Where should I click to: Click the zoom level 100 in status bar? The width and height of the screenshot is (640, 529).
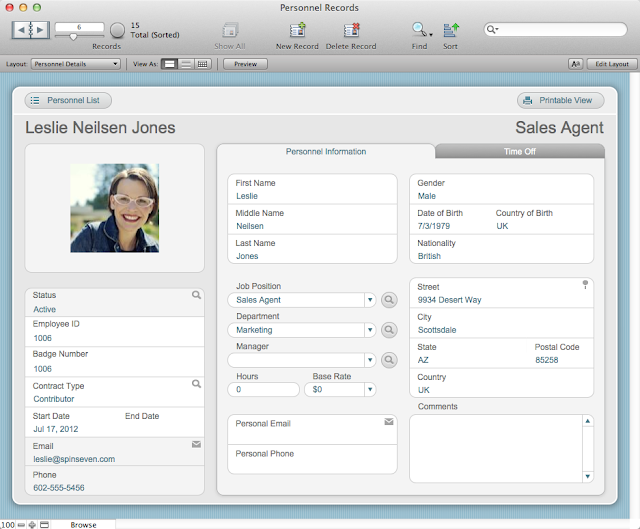click(x=8, y=525)
